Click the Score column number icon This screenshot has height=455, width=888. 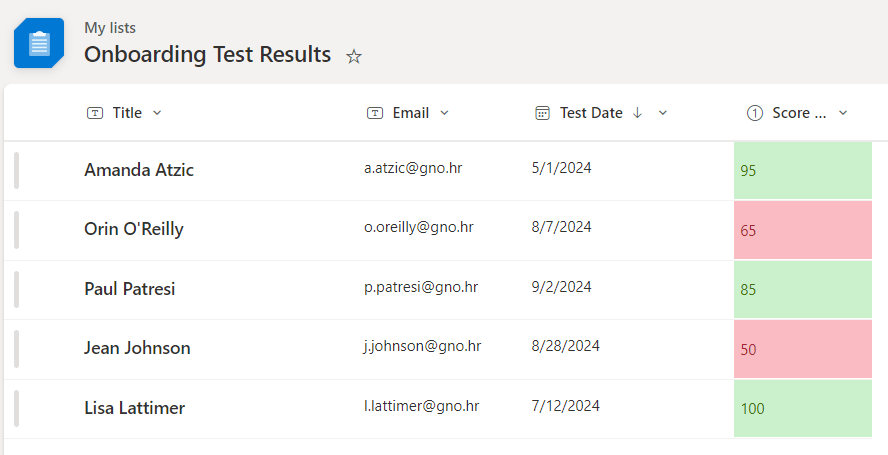click(755, 113)
